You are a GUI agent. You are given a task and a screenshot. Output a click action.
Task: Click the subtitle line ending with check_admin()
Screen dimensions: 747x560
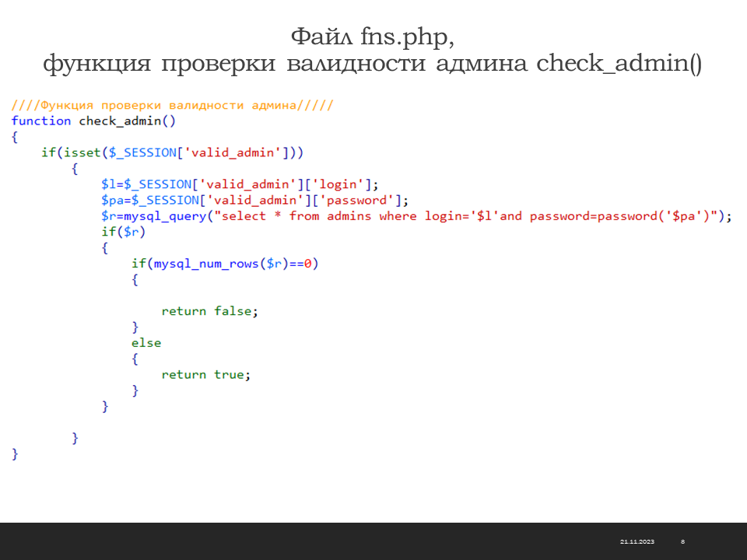[x=372, y=64]
